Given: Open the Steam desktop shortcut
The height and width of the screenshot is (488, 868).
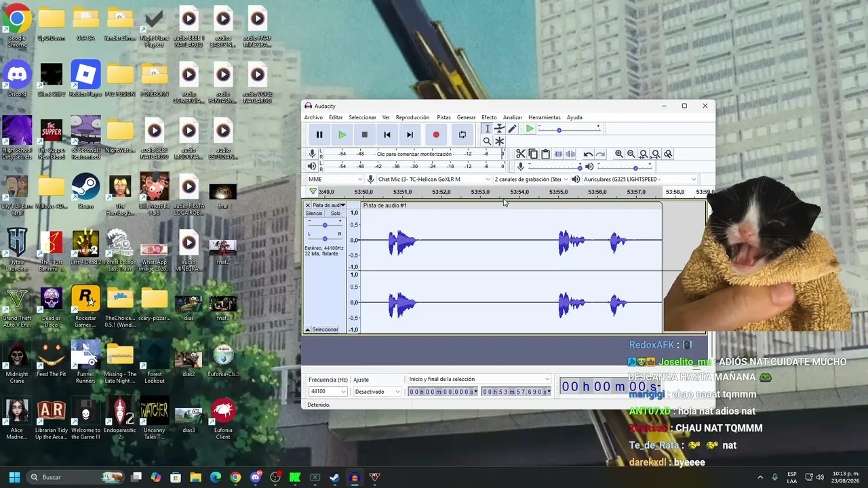Looking at the screenshot, I should (85, 190).
